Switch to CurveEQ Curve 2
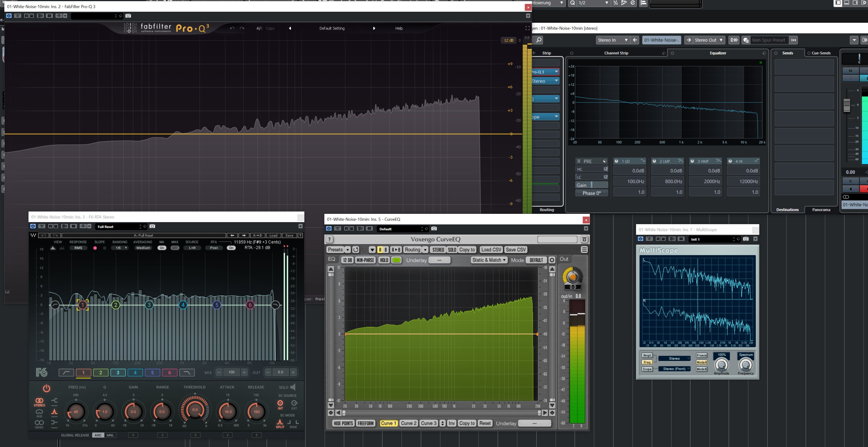This screenshot has width=868, height=447. coord(409,423)
